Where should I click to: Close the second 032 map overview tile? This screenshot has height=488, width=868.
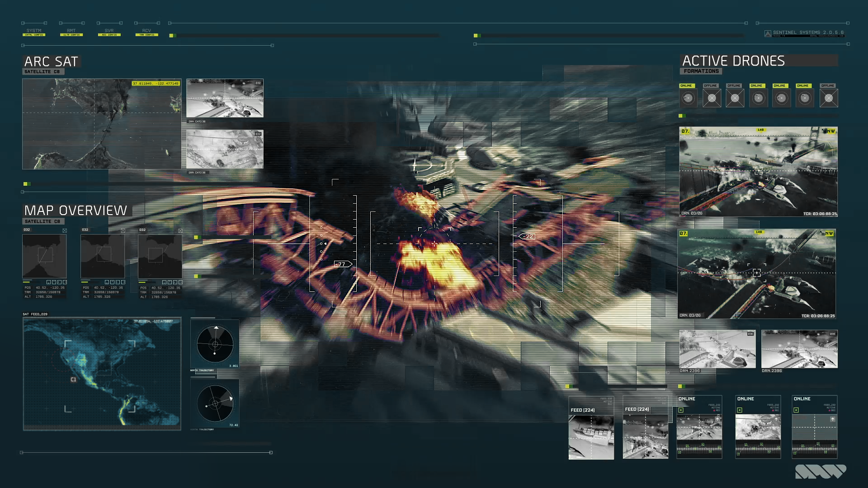coord(123,230)
